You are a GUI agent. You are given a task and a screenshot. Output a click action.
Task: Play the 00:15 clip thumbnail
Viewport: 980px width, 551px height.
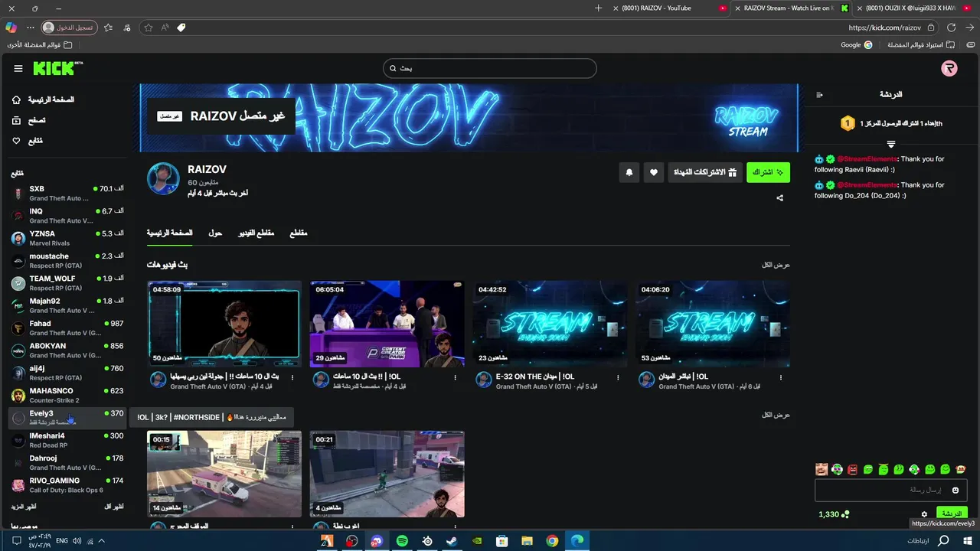[224, 474]
